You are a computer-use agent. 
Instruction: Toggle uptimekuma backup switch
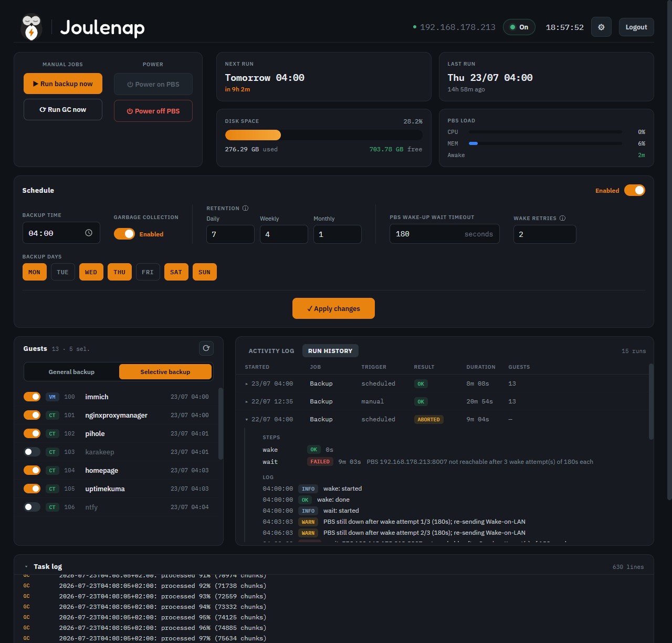click(32, 489)
